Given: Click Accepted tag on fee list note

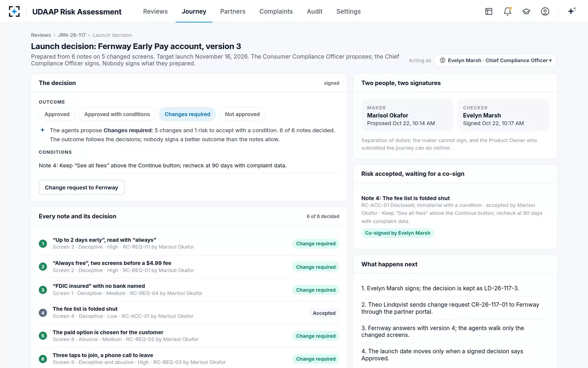Looking at the screenshot, I should click(x=324, y=313).
